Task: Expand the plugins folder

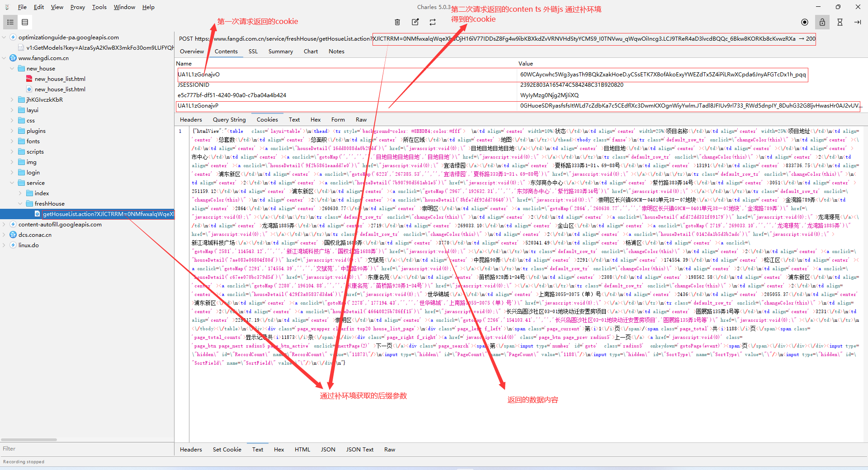Action: (12, 131)
